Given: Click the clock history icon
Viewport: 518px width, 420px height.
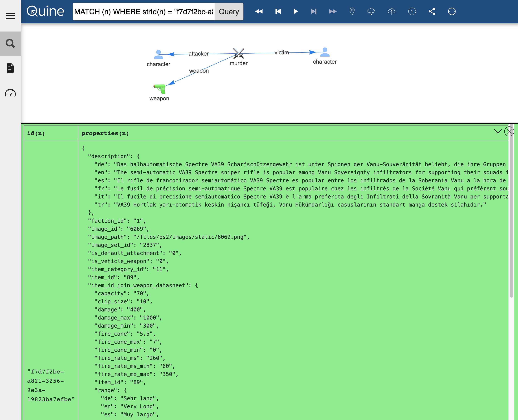Looking at the screenshot, I should pos(412,11).
